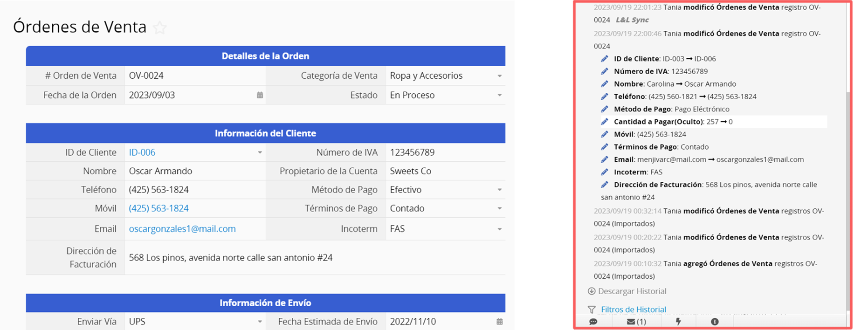Expand the Método de Pago dropdown
This screenshot has width=868, height=330.
499,190
